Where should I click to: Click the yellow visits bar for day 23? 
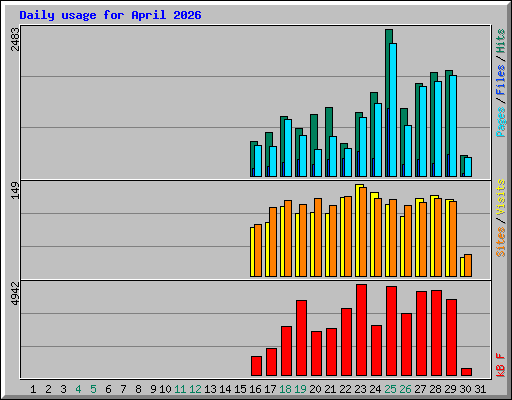point(357,230)
